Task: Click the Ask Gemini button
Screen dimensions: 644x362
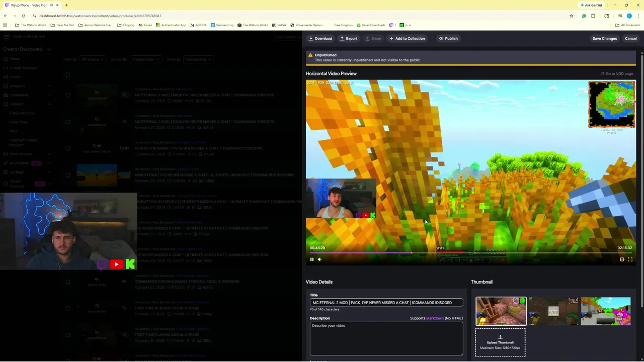Action: tap(591, 5)
